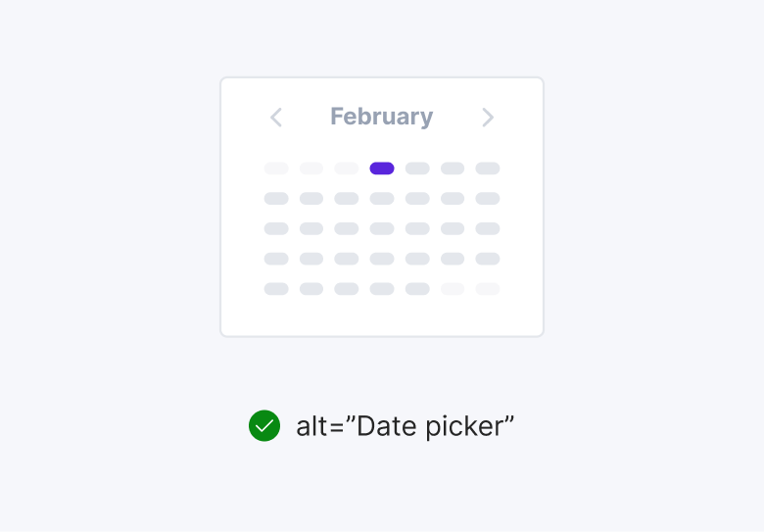Pick the third faded pill in the top row

(x=347, y=169)
